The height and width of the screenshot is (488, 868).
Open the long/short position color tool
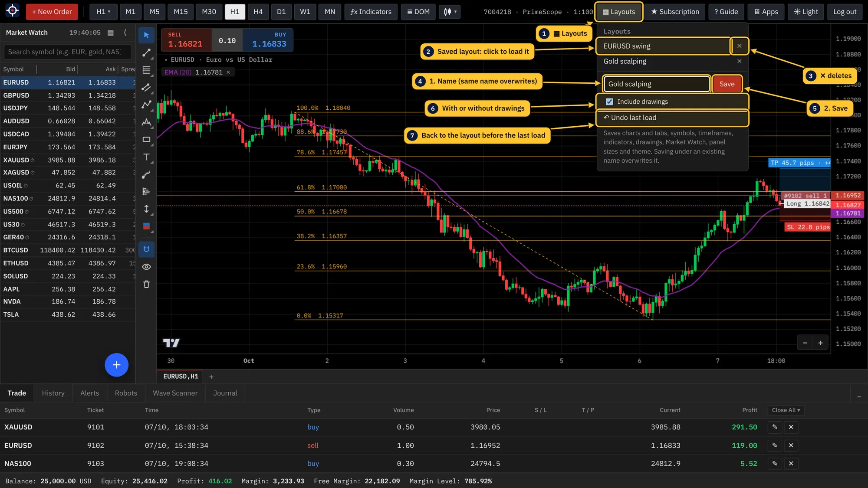tap(147, 226)
